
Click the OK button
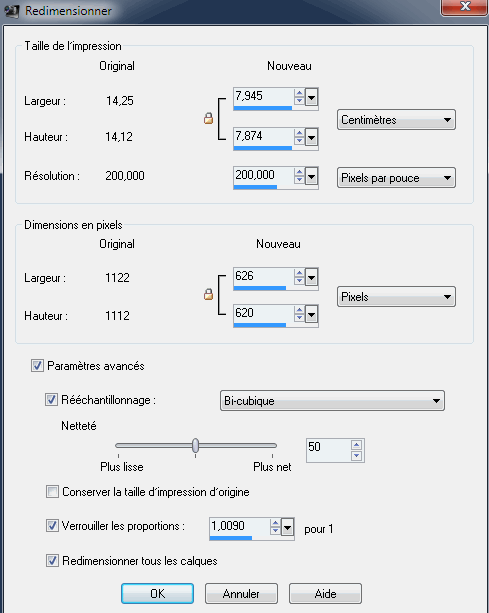(158, 593)
